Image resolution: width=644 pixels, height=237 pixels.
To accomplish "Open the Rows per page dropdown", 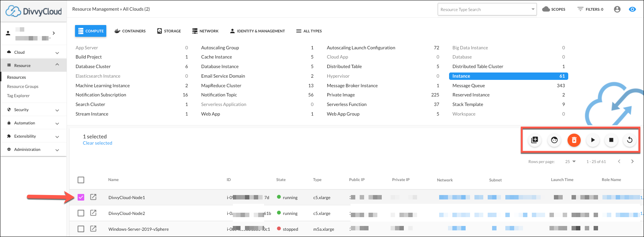I will coord(570,162).
